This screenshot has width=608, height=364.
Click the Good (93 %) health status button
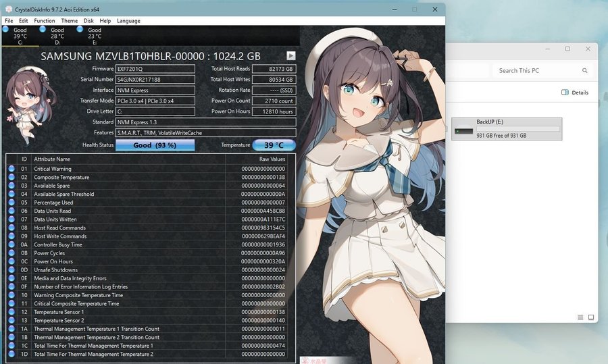pyautogui.click(x=155, y=145)
